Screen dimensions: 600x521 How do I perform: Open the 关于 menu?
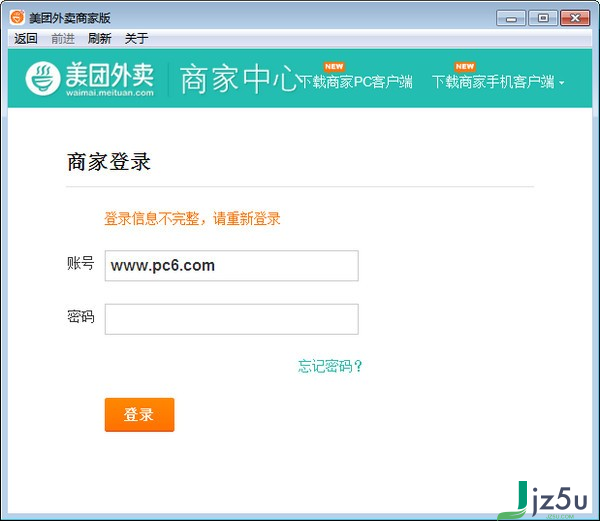point(136,39)
